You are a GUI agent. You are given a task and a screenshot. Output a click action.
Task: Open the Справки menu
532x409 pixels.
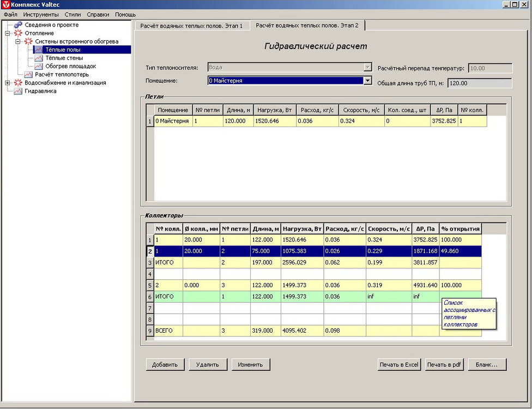[x=98, y=15]
